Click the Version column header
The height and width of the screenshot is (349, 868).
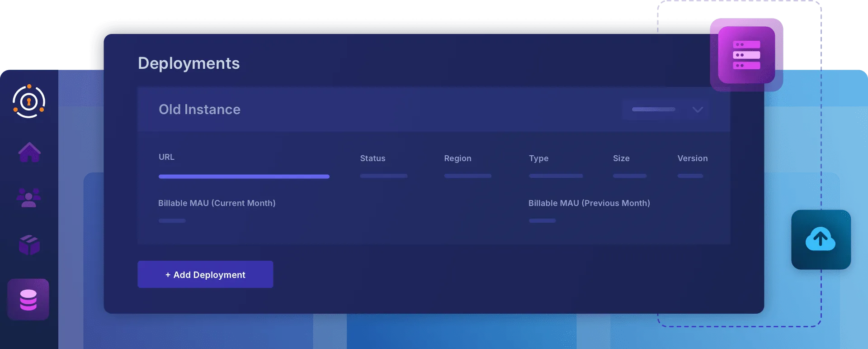[692, 158]
